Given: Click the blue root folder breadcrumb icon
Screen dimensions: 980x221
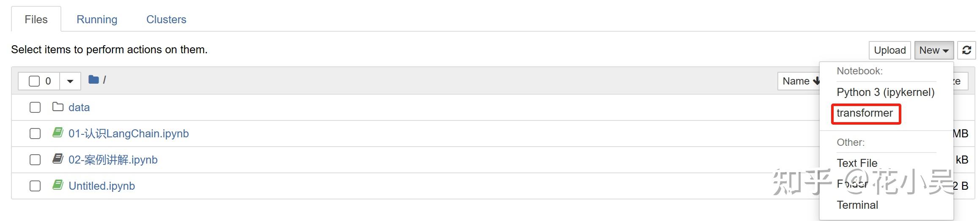Looking at the screenshot, I should click(x=93, y=79).
